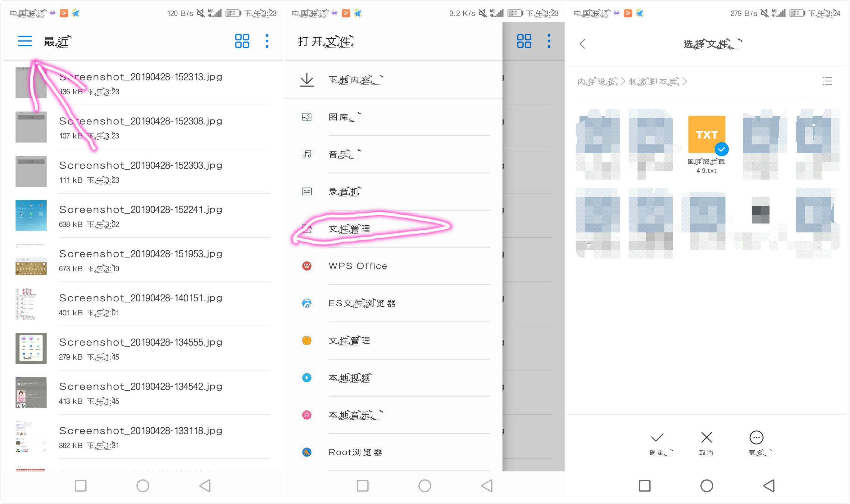This screenshot has height=504, width=850.
Task: Open the WPS Office entry icon
Action: (307, 266)
